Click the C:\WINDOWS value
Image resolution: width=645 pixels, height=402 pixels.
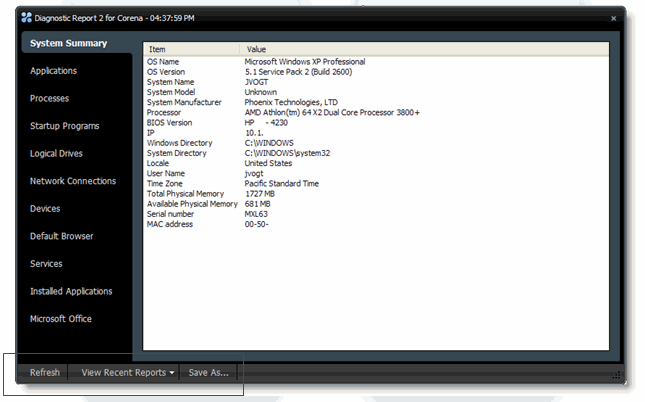click(269, 143)
